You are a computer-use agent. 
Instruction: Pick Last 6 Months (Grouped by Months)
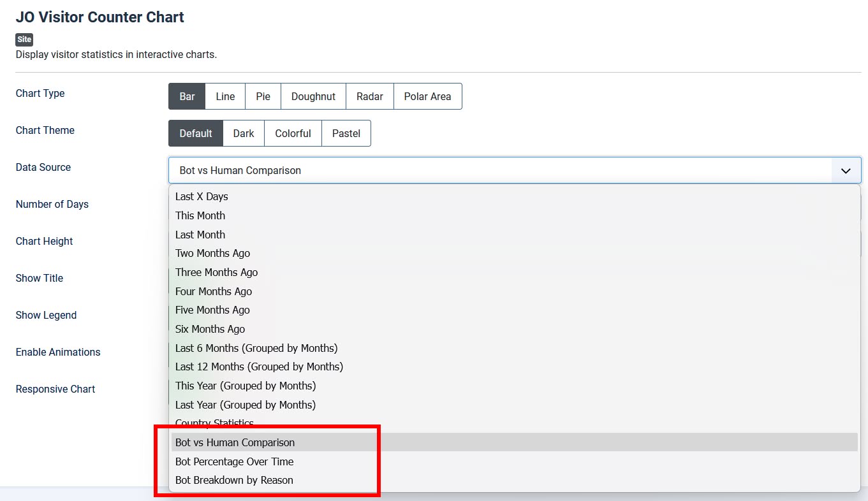pyautogui.click(x=515, y=348)
